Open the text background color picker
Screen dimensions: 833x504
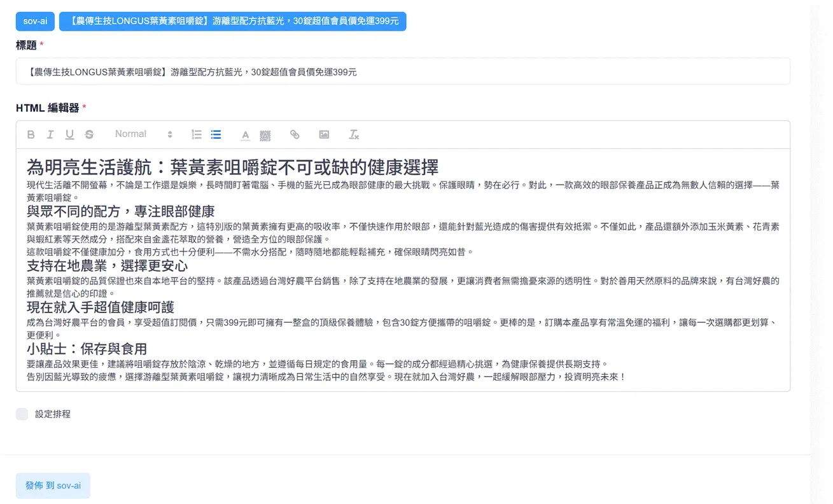point(265,134)
